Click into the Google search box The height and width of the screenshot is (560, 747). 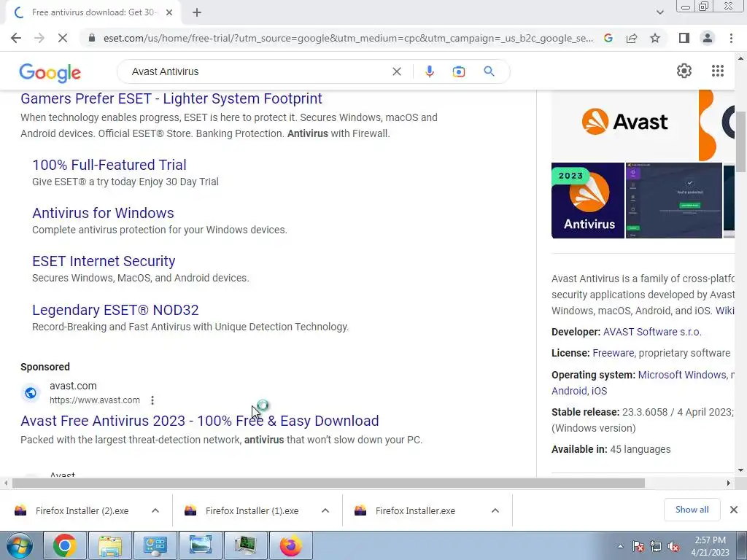coord(258,71)
